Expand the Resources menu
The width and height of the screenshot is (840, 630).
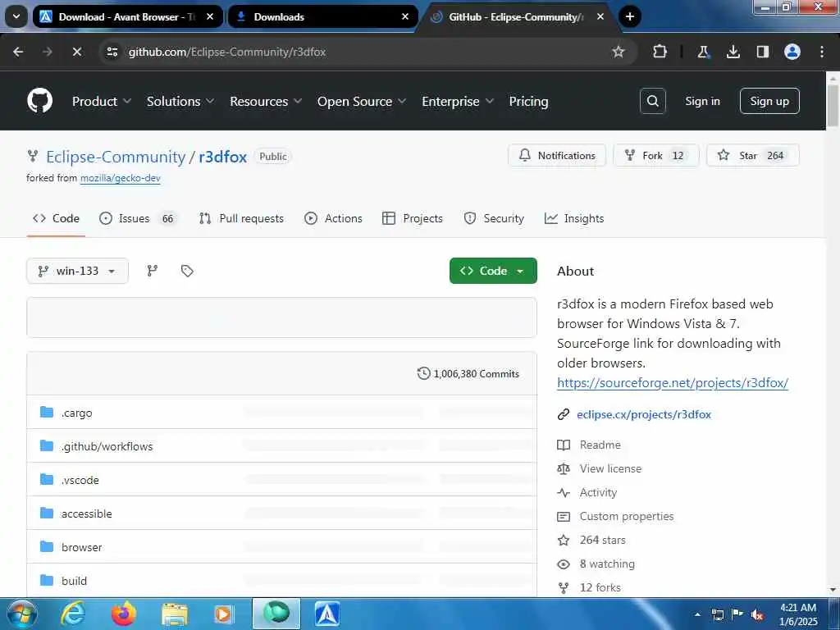click(x=266, y=101)
